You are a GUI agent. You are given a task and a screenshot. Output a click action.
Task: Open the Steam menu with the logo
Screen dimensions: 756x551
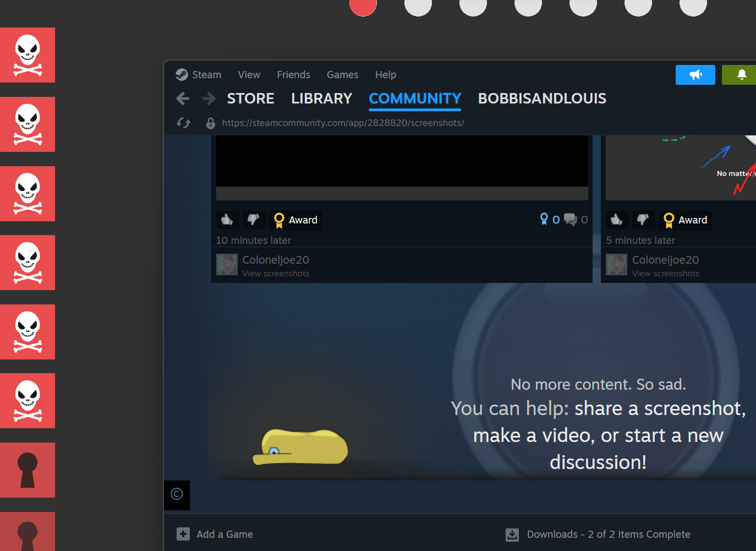198,75
